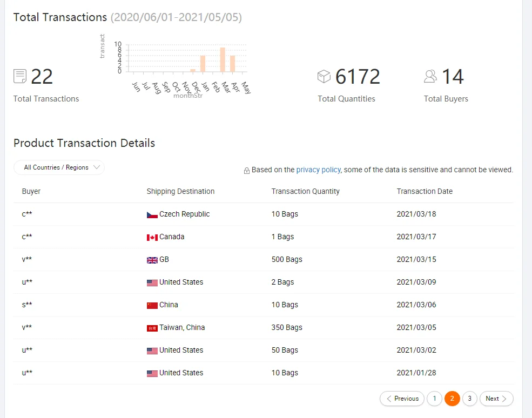
Task: Click the January bar in the chart
Action: pyautogui.click(x=203, y=64)
